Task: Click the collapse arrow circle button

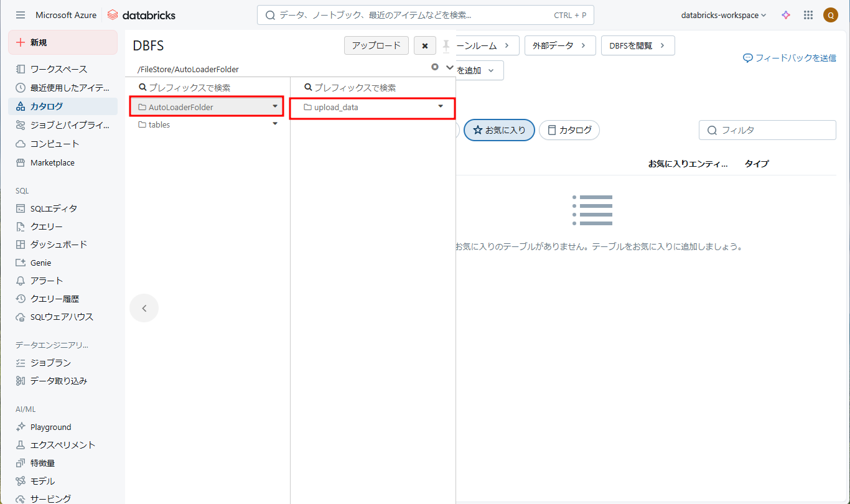Action: (144, 308)
